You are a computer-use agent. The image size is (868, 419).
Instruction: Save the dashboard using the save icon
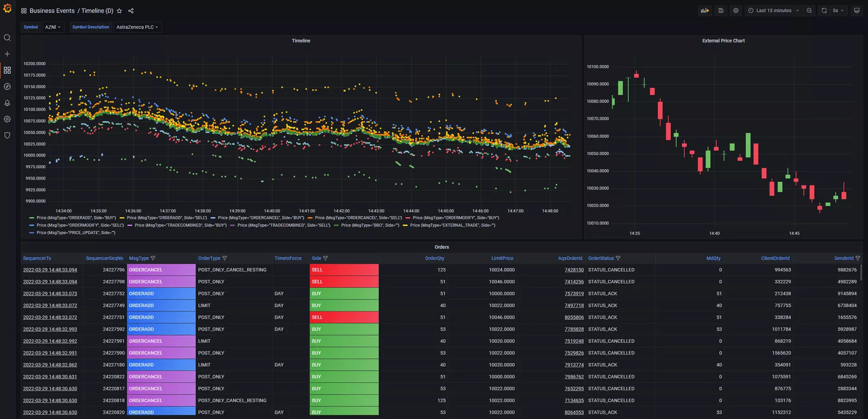tap(720, 10)
